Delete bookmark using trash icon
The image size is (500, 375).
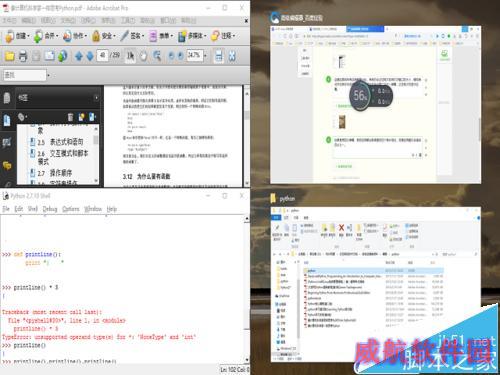tap(70, 117)
